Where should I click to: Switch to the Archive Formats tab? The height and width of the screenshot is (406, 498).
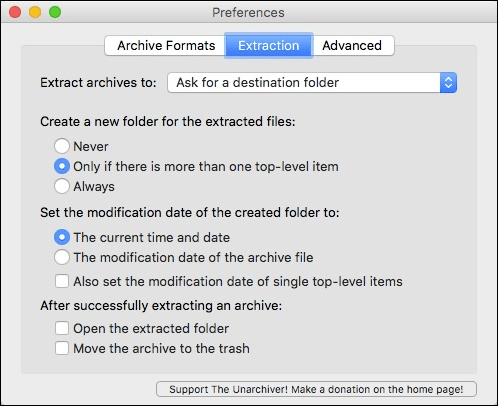pyautogui.click(x=166, y=46)
